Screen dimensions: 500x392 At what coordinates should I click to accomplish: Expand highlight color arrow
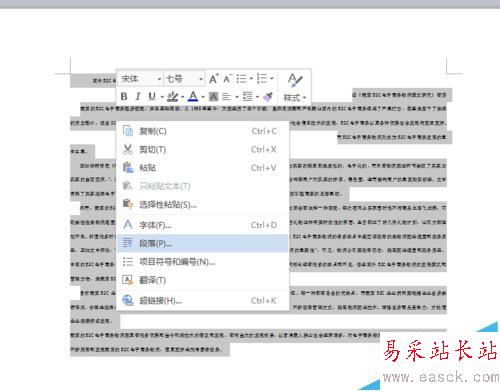pyautogui.click(x=183, y=97)
